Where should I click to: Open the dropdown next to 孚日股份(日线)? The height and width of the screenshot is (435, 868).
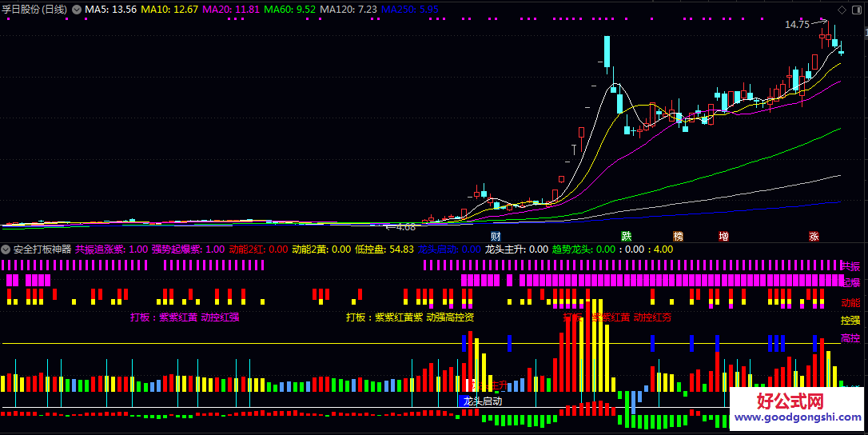(x=77, y=10)
